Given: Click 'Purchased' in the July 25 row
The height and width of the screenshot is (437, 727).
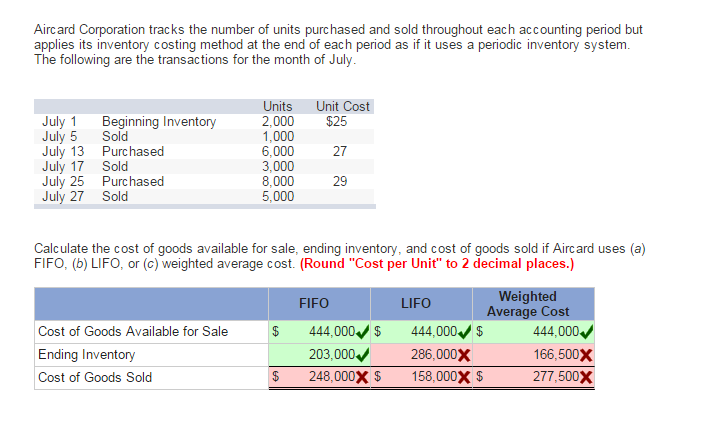Looking at the screenshot, I should (x=133, y=181).
